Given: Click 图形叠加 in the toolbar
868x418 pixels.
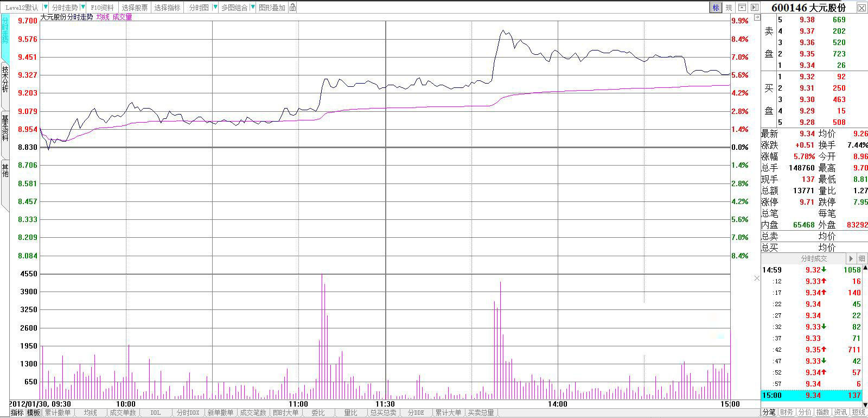Looking at the screenshot, I should point(272,8).
